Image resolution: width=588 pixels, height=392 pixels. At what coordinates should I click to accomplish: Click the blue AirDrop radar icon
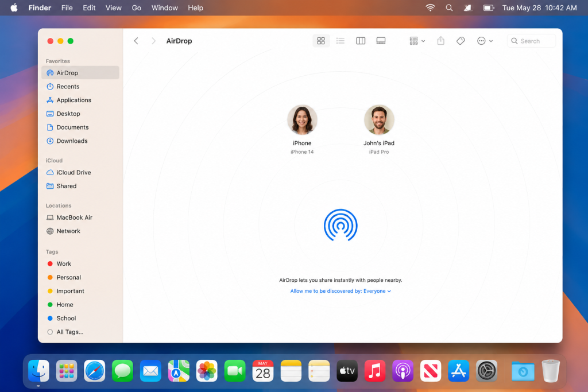341,225
